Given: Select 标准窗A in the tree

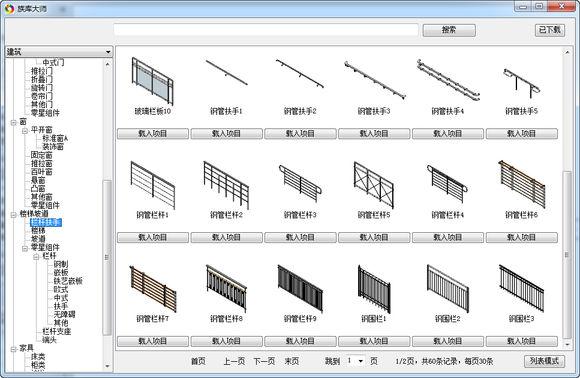Looking at the screenshot, I should click(x=55, y=139).
